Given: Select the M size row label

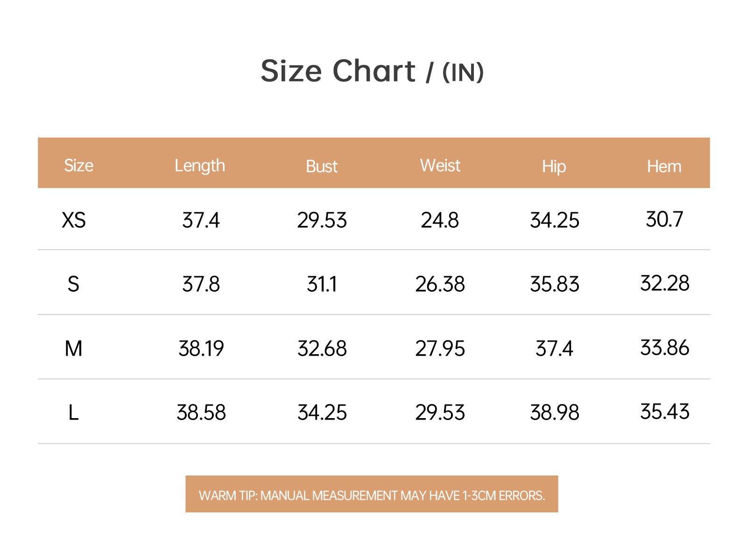Looking at the screenshot, I should (x=73, y=349).
